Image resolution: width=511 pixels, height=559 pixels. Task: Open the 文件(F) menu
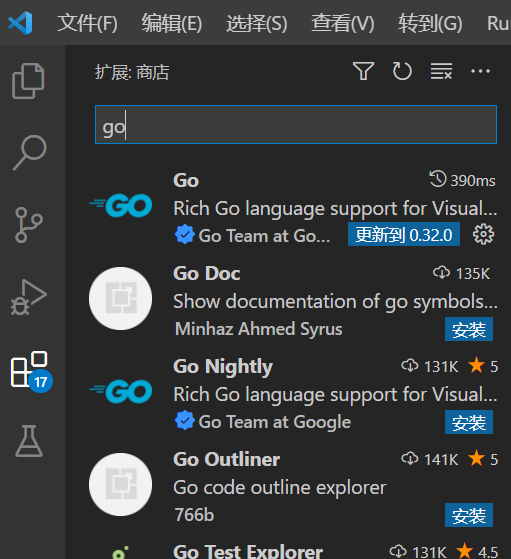pos(87,23)
